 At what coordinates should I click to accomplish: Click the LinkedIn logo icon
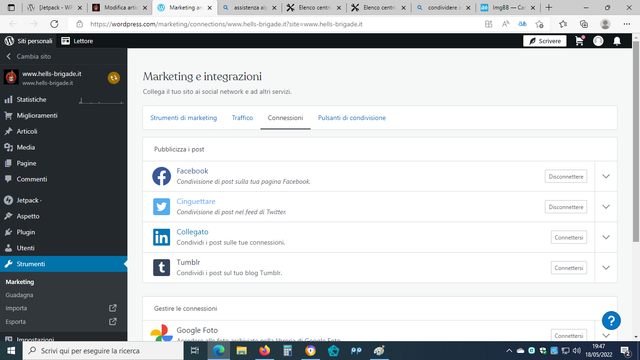point(161,237)
